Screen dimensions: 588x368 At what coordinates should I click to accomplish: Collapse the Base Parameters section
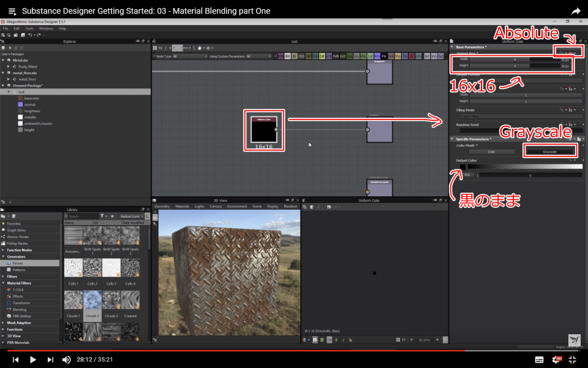pyautogui.click(x=452, y=47)
